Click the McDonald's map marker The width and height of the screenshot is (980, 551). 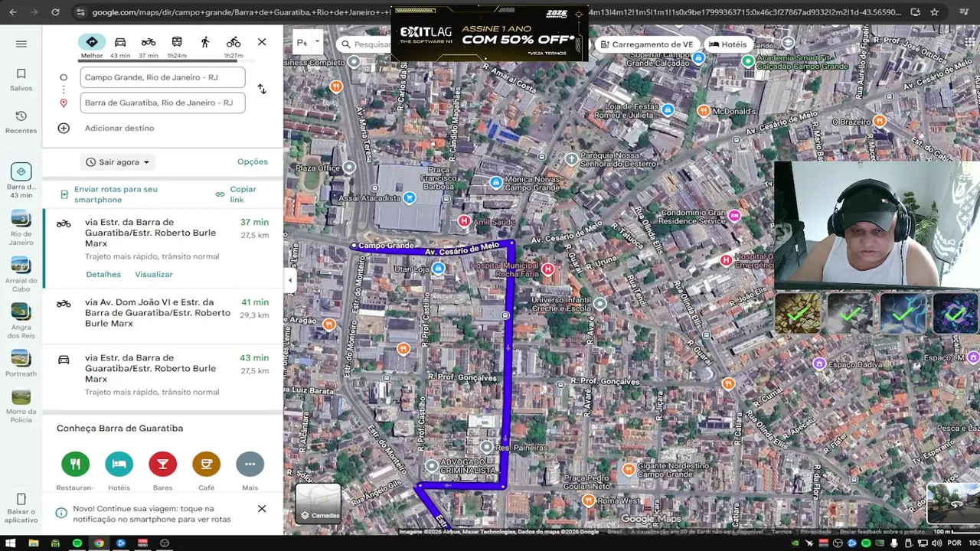click(x=703, y=112)
